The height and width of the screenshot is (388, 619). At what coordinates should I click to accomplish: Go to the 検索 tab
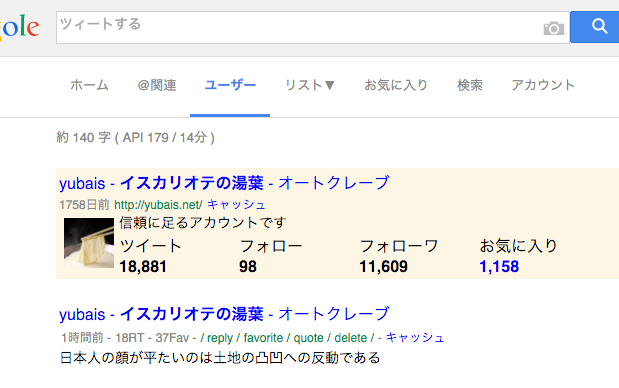click(x=470, y=85)
